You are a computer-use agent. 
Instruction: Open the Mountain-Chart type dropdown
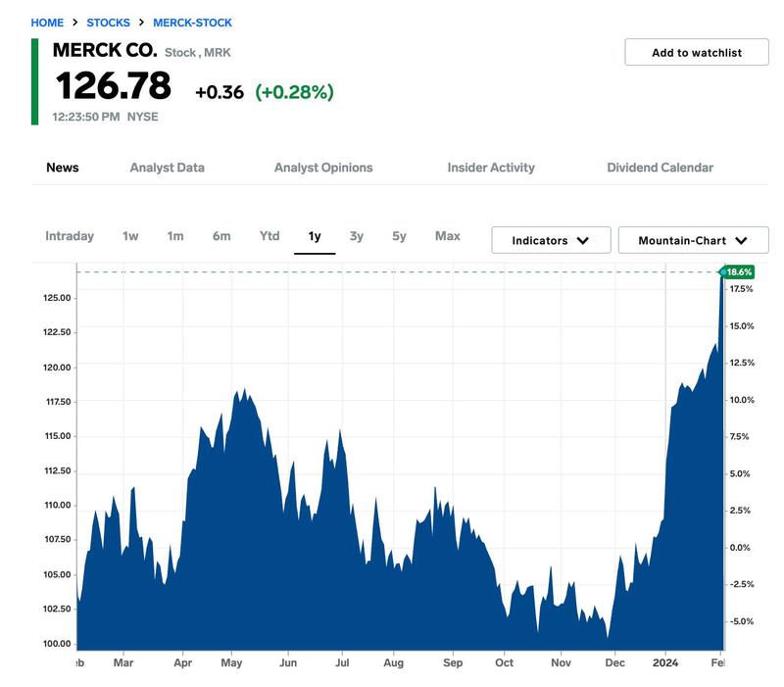click(693, 240)
